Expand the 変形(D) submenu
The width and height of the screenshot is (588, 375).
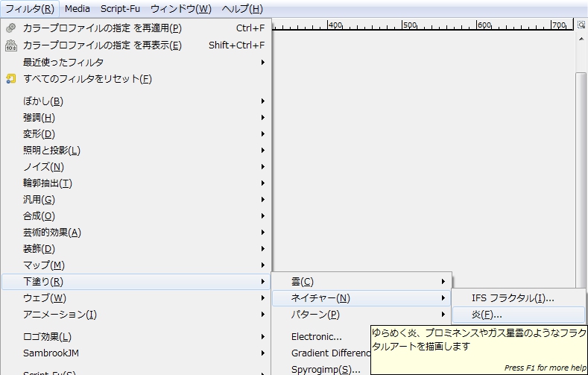pyautogui.click(x=136, y=134)
